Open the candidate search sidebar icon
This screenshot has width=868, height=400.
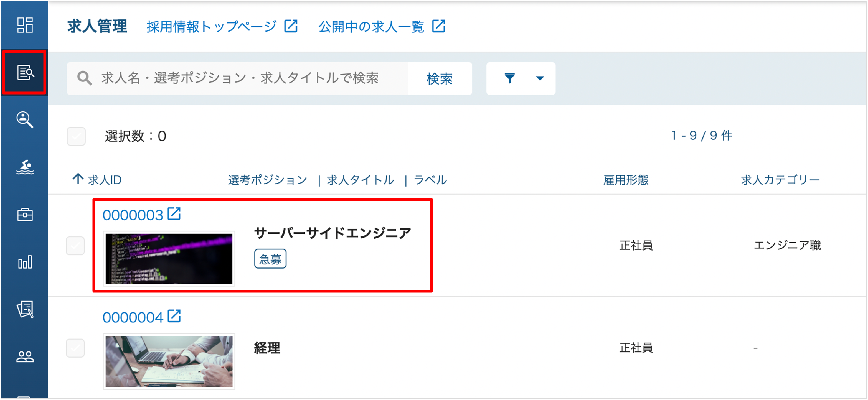pos(25,119)
